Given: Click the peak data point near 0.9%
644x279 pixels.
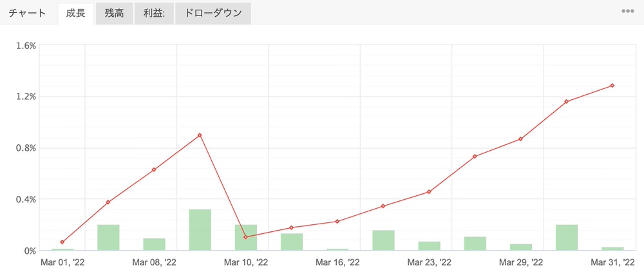Looking at the screenshot, I should click(x=200, y=135).
